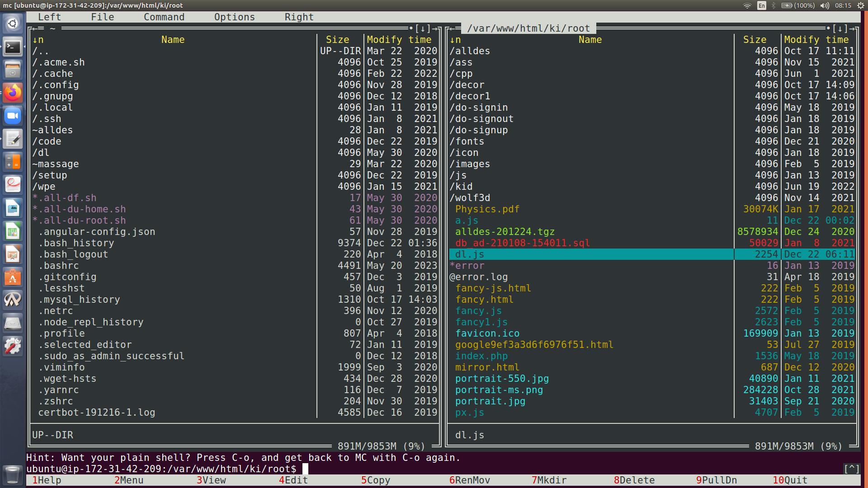Open left panel's history dropdown [↓]
This screenshot has width=868, height=488.
click(422, 28)
